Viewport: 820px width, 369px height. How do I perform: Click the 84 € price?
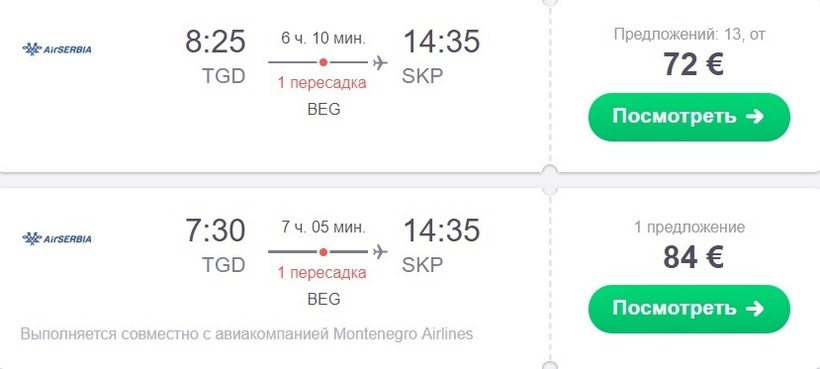[x=693, y=257]
